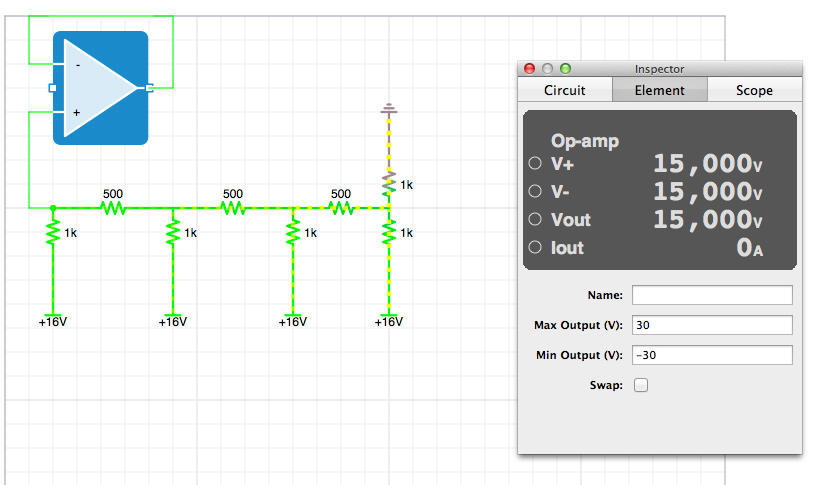Image resolution: width=835 pixels, height=485 pixels.
Task: Click the Min Output (V) field
Action: pyautogui.click(x=712, y=355)
